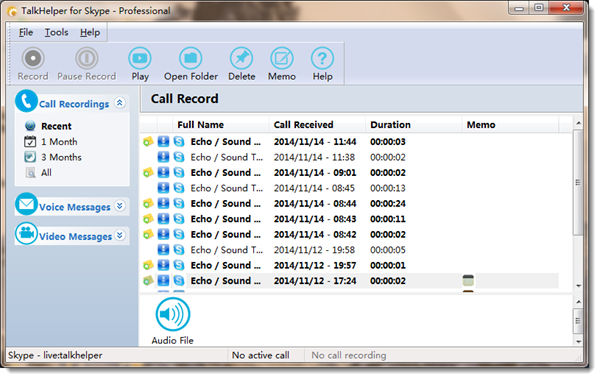Select the record with duration 00:00:11

tap(350, 219)
